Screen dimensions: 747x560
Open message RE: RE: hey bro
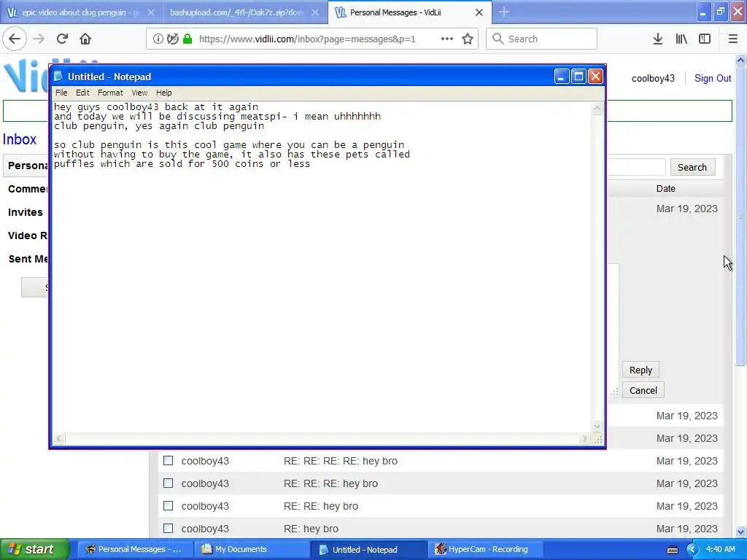321,506
